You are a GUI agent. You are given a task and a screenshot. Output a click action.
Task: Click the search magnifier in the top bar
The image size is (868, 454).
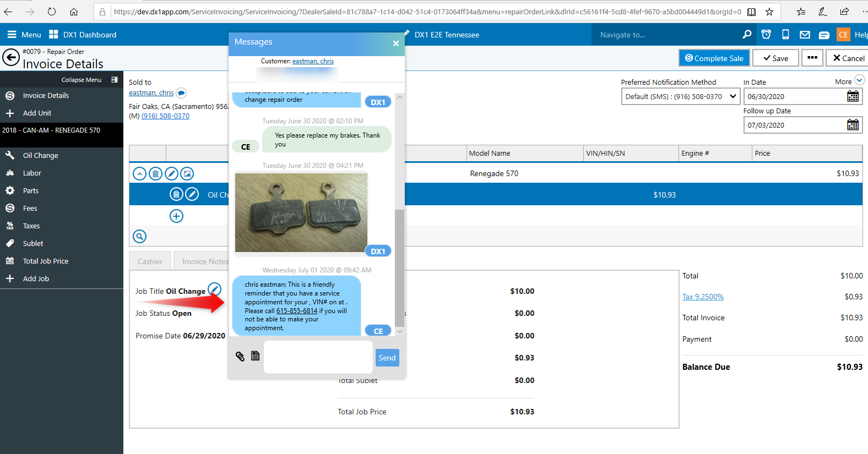click(x=747, y=35)
